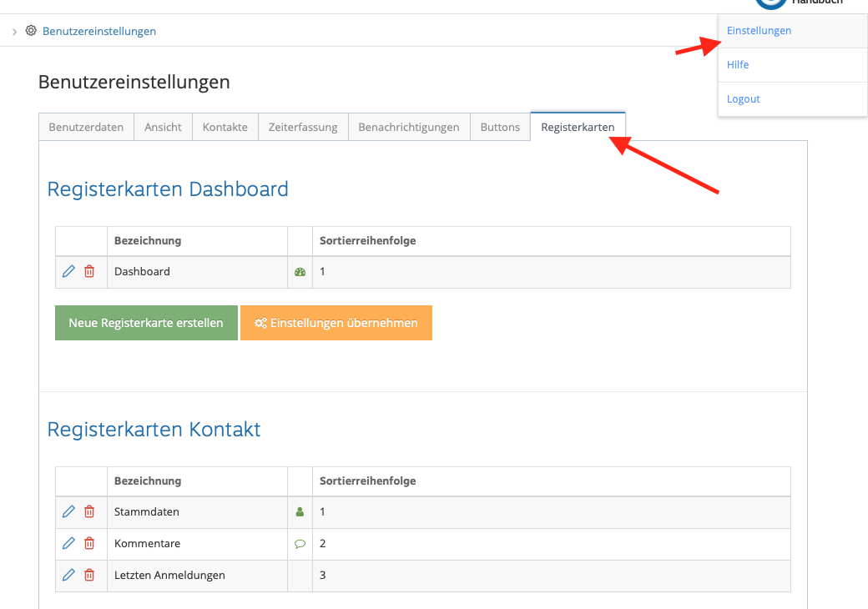Viewport: 868px width, 609px height.
Task: Click the green person icon beside Stammdaten
Action: [x=300, y=511]
